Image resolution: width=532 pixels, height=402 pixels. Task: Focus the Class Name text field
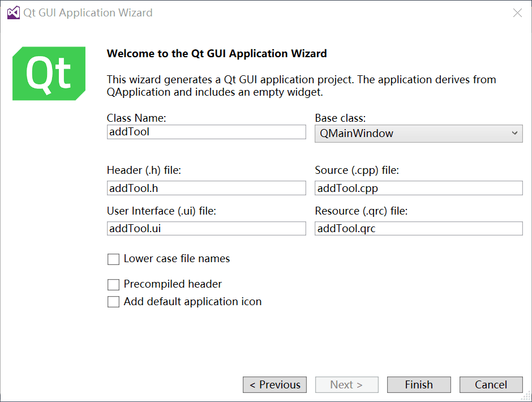pos(206,132)
